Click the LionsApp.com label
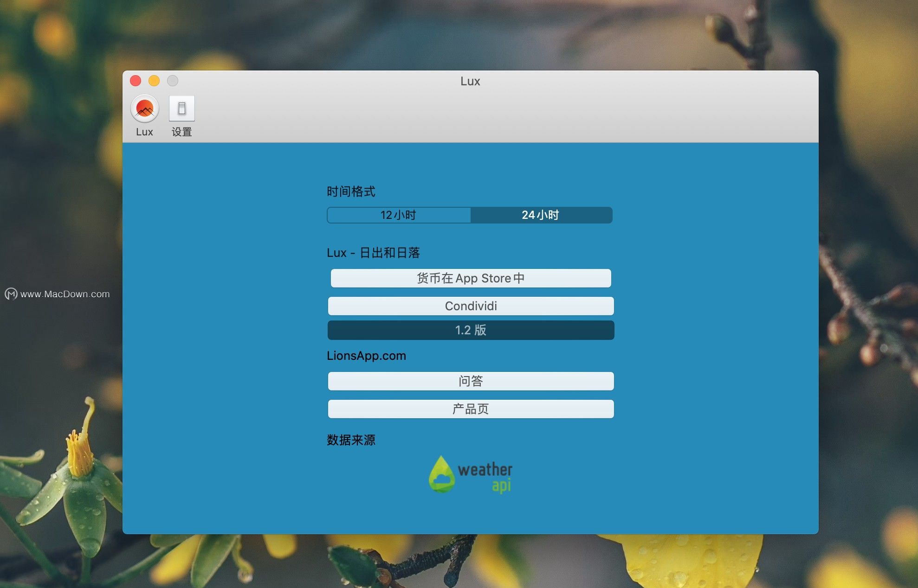The image size is (918, 588). 366,356
